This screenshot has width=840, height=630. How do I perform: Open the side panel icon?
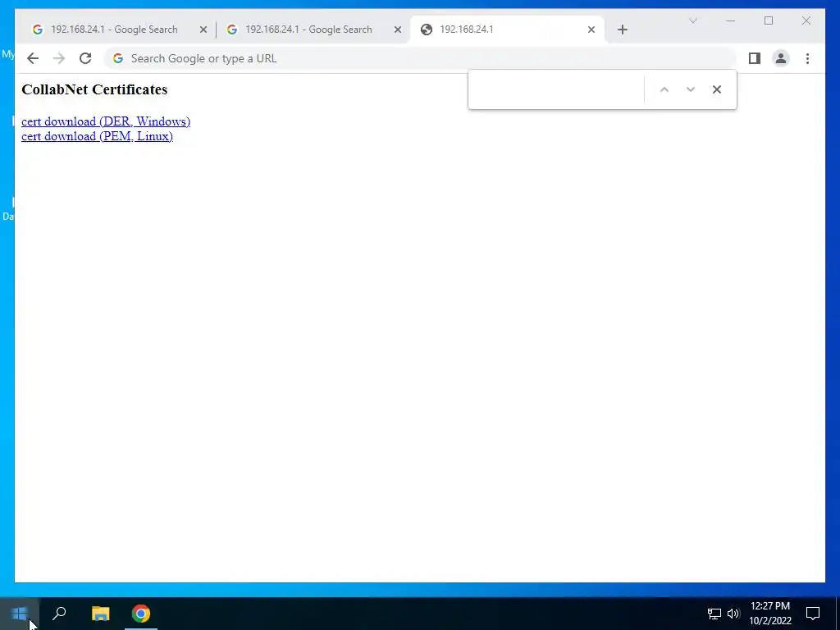[755, 58]
